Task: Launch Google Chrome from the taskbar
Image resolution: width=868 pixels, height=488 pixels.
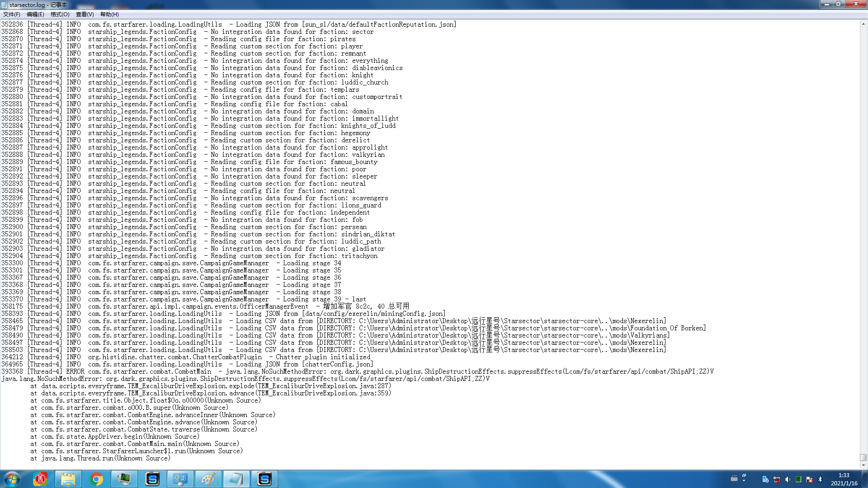Action: tap(96, 479)
